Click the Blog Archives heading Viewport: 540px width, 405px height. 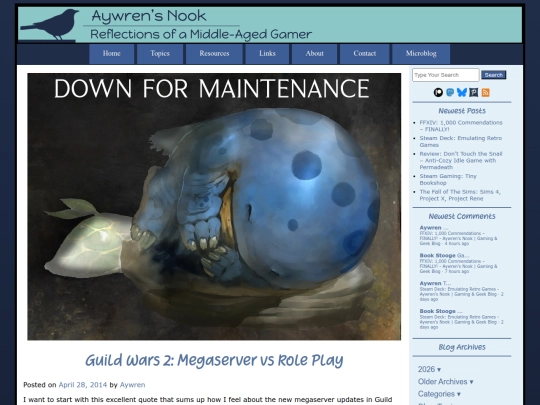(x=462, y=347)
